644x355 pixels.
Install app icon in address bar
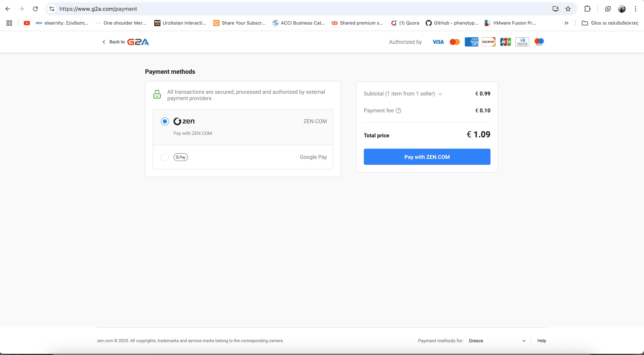(556, 9)
